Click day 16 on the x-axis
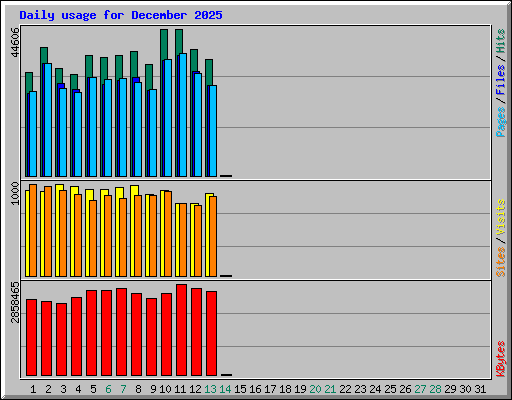512x400 pixels. 255,389
